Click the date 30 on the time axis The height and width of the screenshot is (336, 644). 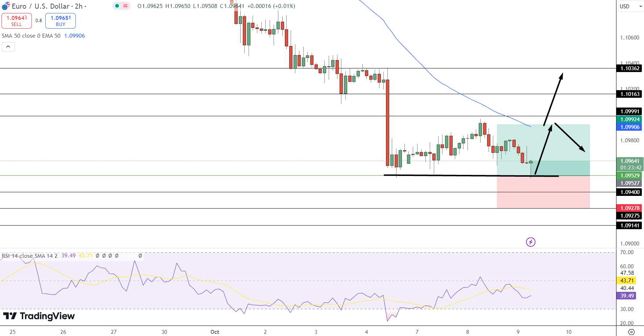pyautogui.click(x=164, y=332)
